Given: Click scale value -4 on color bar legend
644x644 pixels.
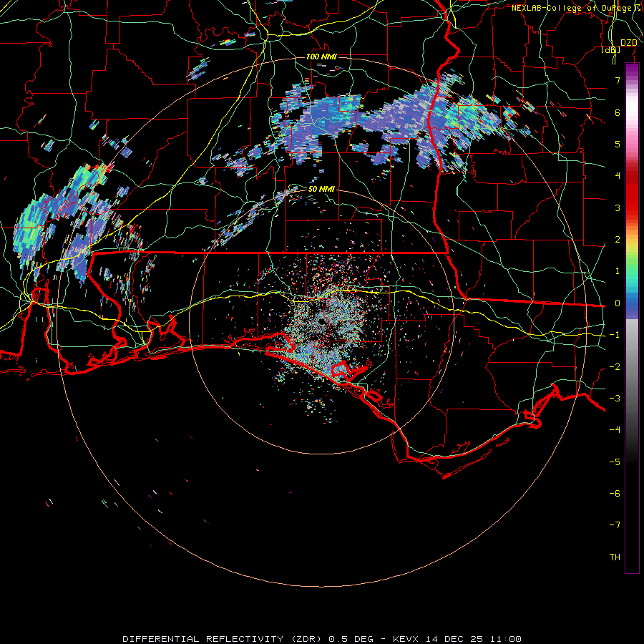Looking at the screenshot, I should click(x=615, y=430).
